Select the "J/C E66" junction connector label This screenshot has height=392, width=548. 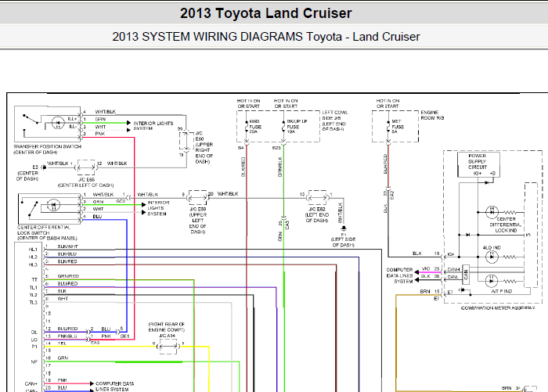coord(86,179)
